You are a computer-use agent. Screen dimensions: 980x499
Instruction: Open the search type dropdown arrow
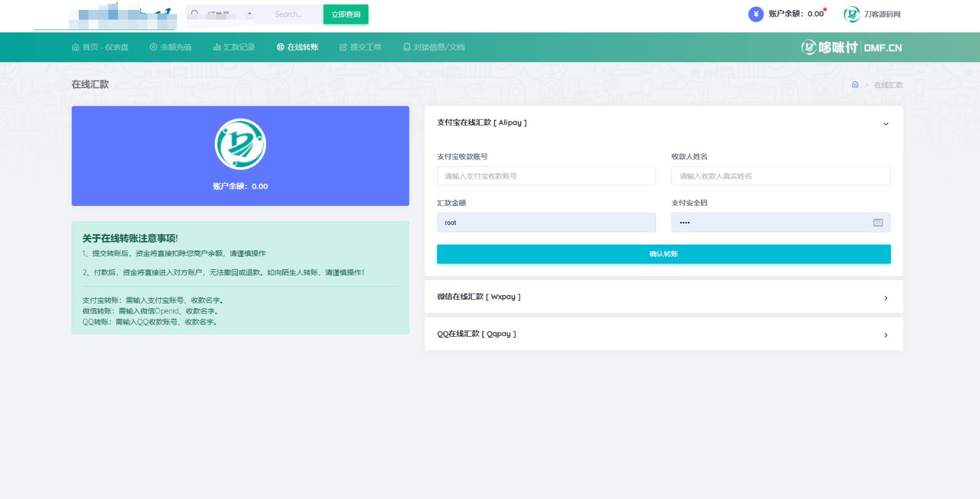tap(250, 14)
